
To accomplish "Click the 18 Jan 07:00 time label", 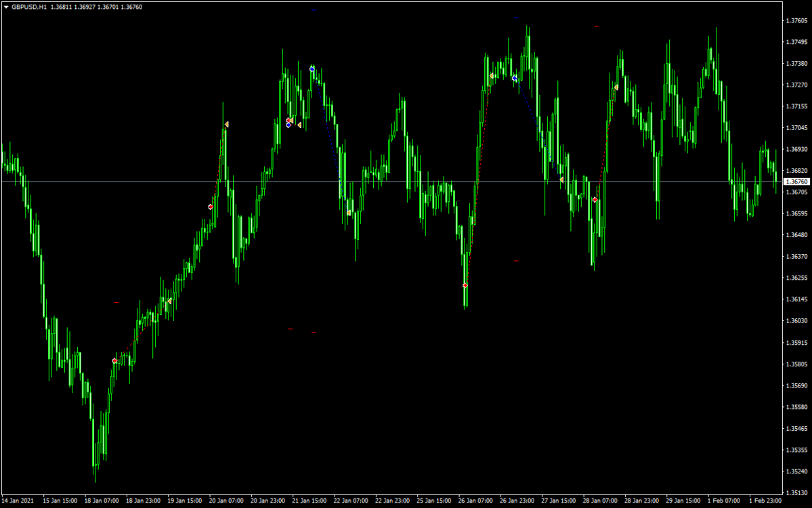I will tap(102, 501).
